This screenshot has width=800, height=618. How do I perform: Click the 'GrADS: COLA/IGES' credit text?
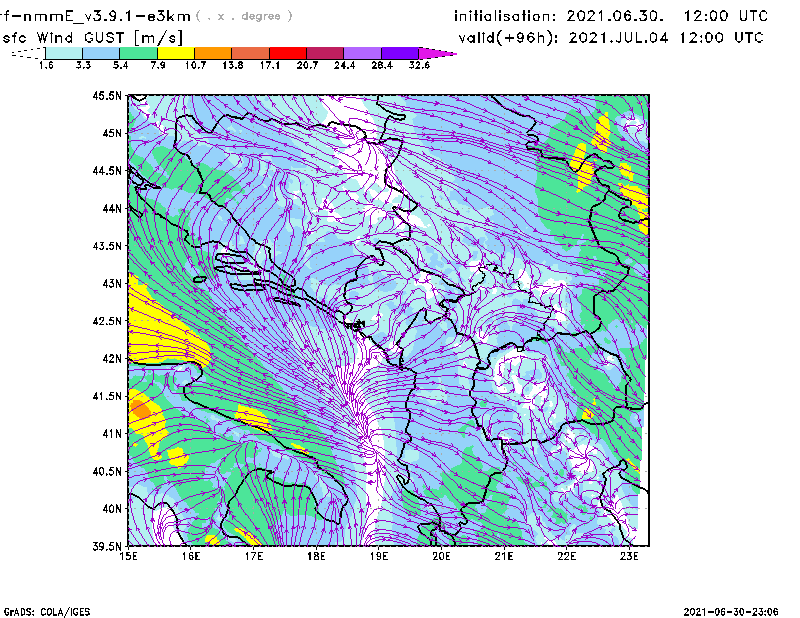pos(47,612)
